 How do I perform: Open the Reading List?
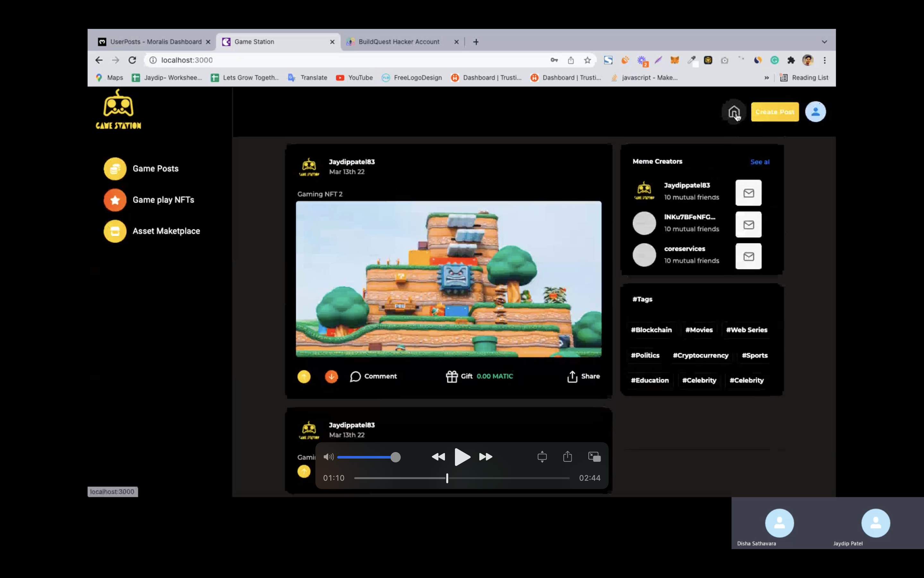pos(804,78)
